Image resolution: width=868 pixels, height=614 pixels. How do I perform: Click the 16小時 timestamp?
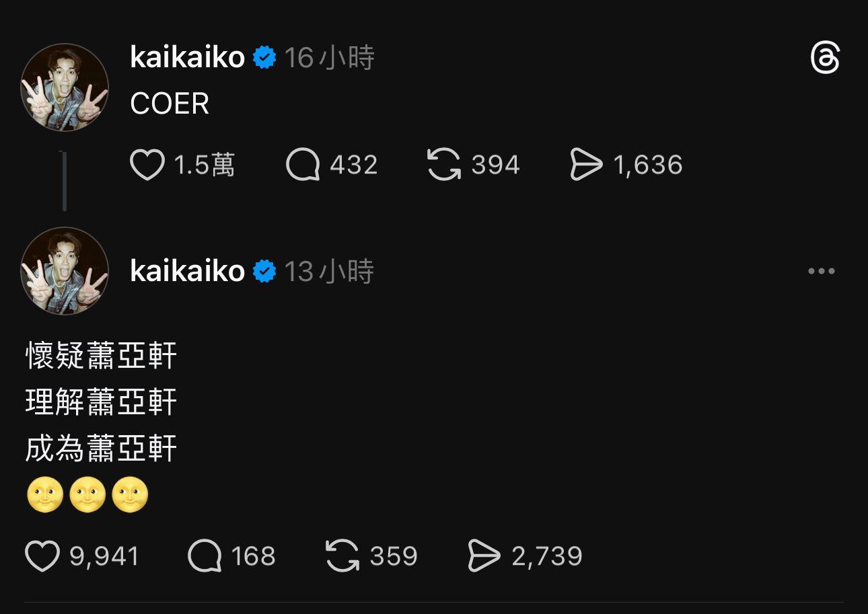[329, 59]
